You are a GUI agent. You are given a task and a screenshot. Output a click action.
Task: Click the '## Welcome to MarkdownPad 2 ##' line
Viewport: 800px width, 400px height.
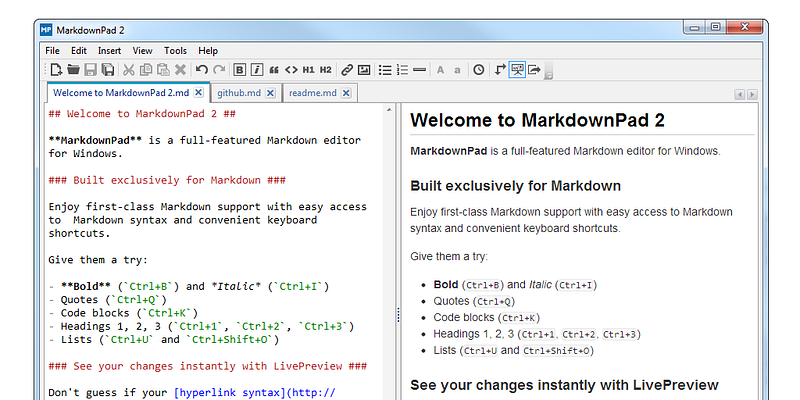coord(142,114)
